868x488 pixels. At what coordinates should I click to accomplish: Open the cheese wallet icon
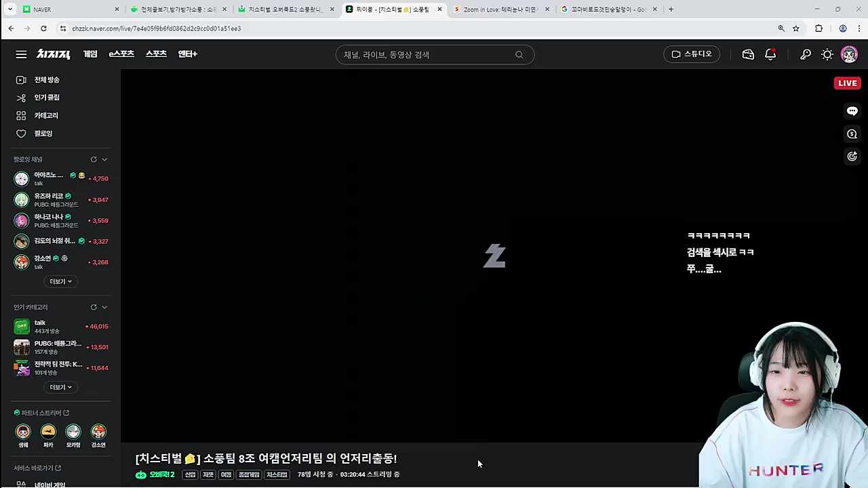748,54
